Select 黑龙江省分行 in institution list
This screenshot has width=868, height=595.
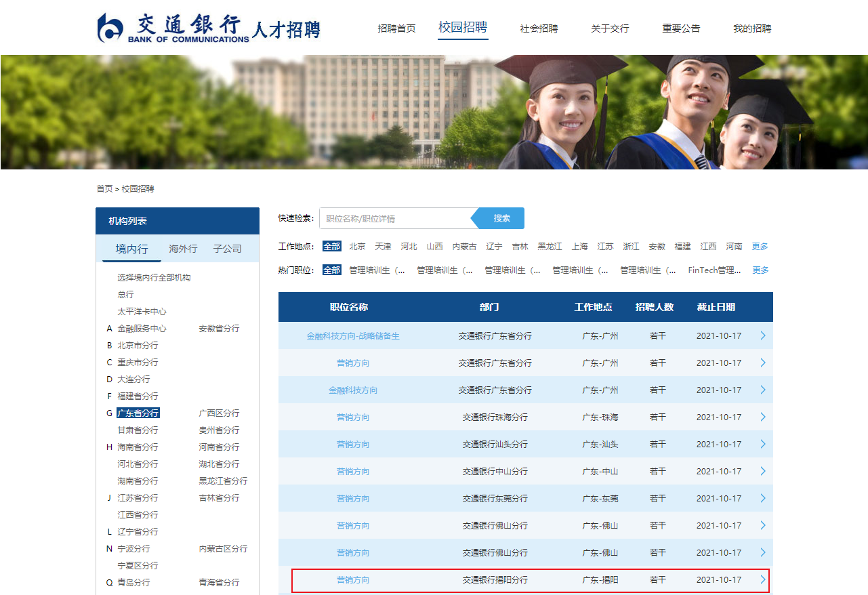click(223, 481)
